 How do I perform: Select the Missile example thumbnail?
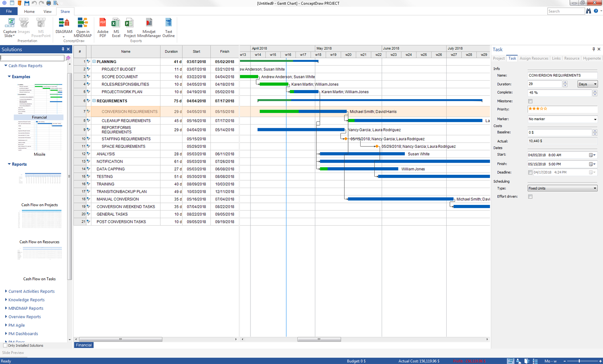pos(39,137)
